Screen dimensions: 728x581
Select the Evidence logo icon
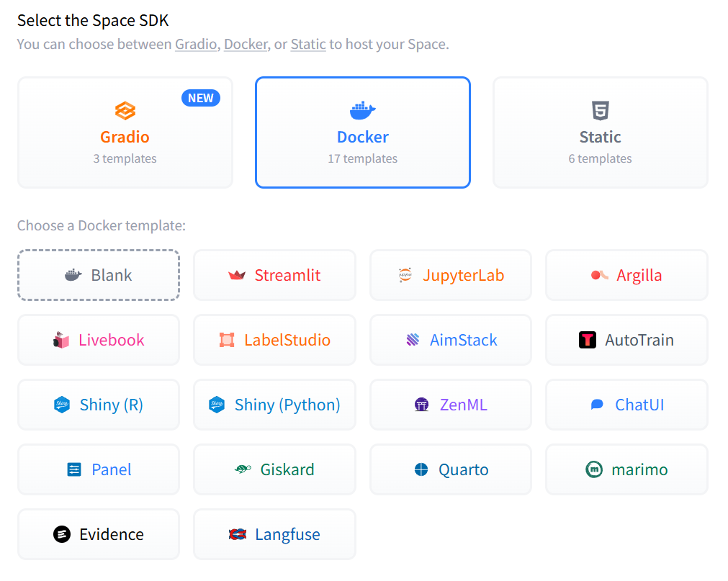click(x=62, y=534)
